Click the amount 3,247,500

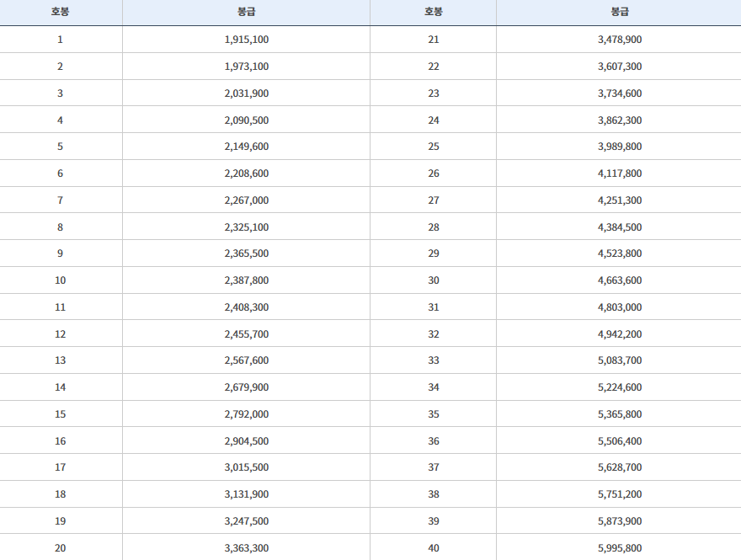[246, 520]
